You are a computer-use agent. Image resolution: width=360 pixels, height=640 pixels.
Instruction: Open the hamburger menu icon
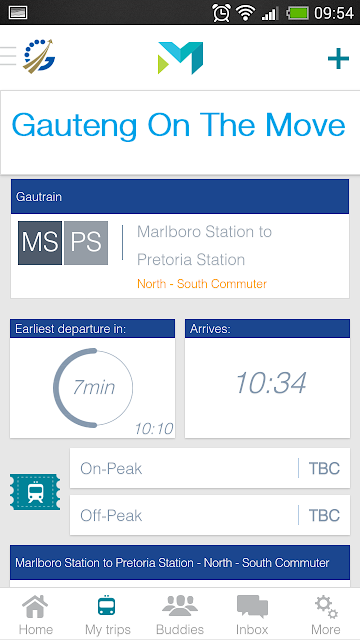tap(8, 56)
